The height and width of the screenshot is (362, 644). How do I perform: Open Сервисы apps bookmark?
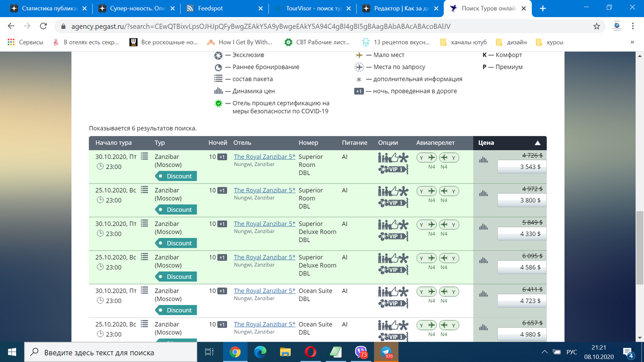(x=25, y=42)
